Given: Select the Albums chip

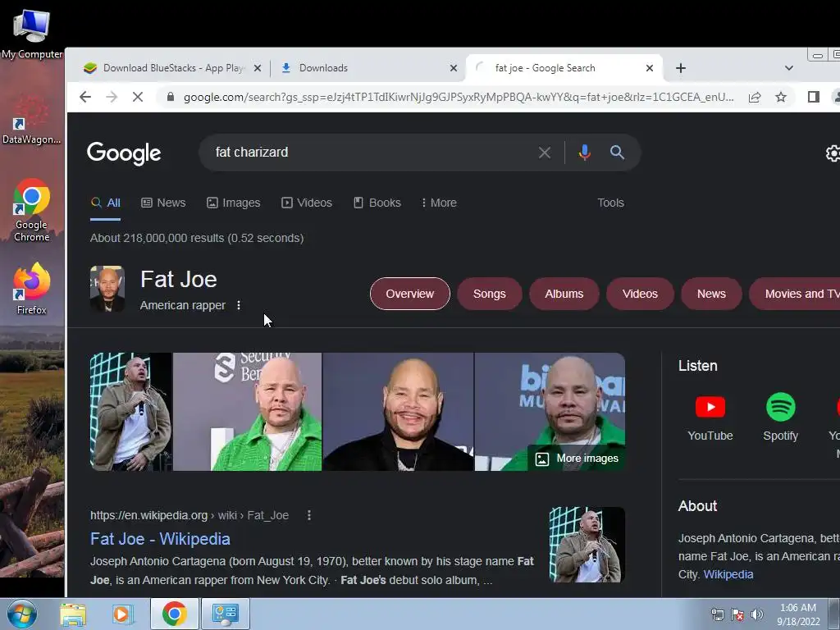Looking at the screenshot, I should 564,294.
